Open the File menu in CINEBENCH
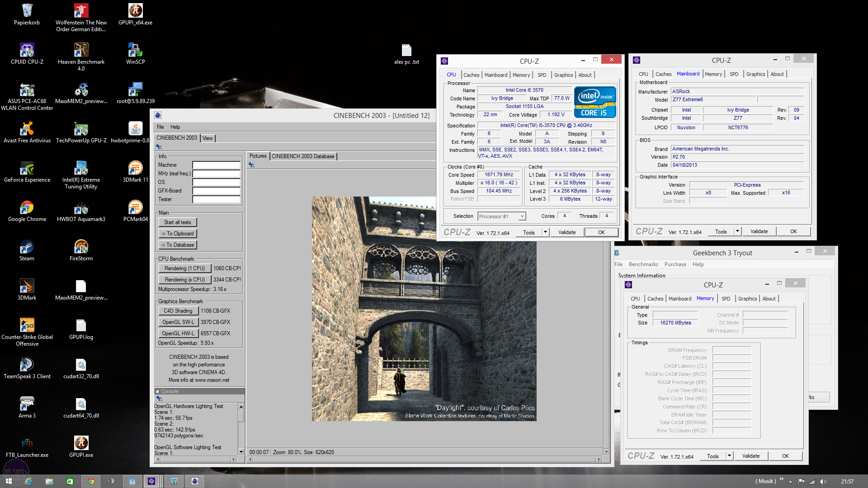 click(x=160, y=127)
